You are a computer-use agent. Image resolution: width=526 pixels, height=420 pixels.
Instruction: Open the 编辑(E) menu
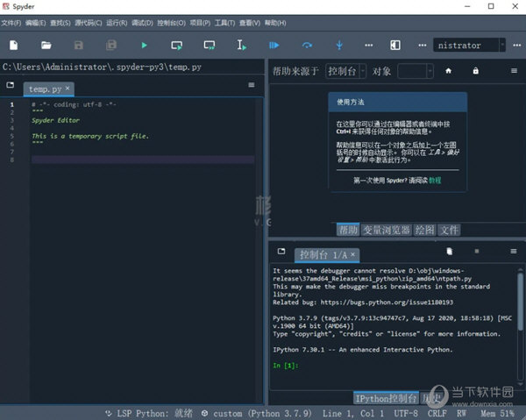click(36, 23)
